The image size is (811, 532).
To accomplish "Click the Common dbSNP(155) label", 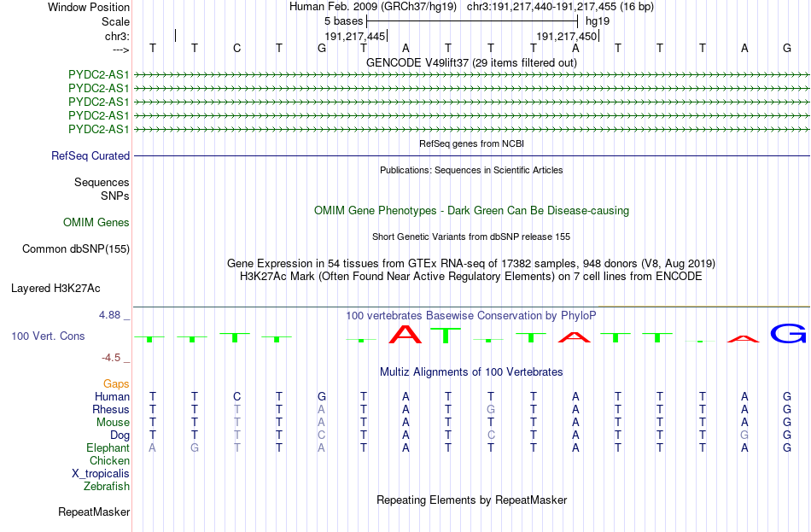I will [76, 249].
